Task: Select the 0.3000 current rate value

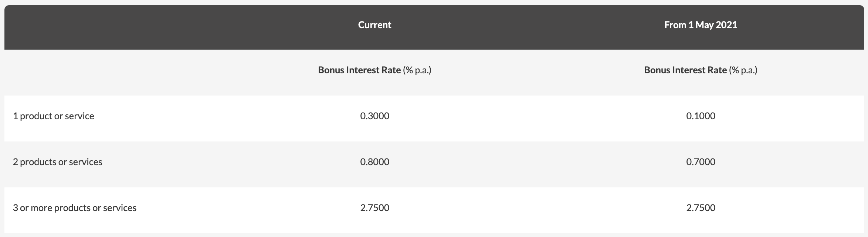Action: tap(374, 116)
